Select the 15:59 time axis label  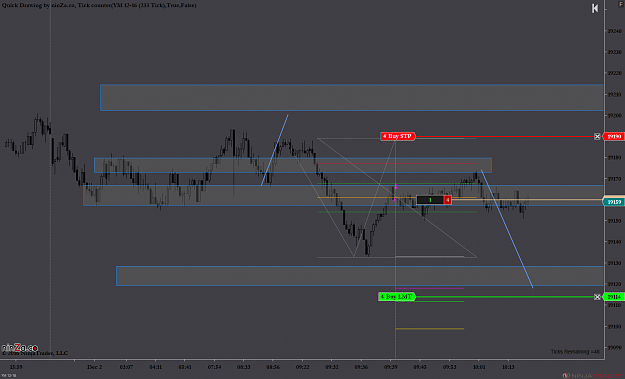click(x=16, y=367)
